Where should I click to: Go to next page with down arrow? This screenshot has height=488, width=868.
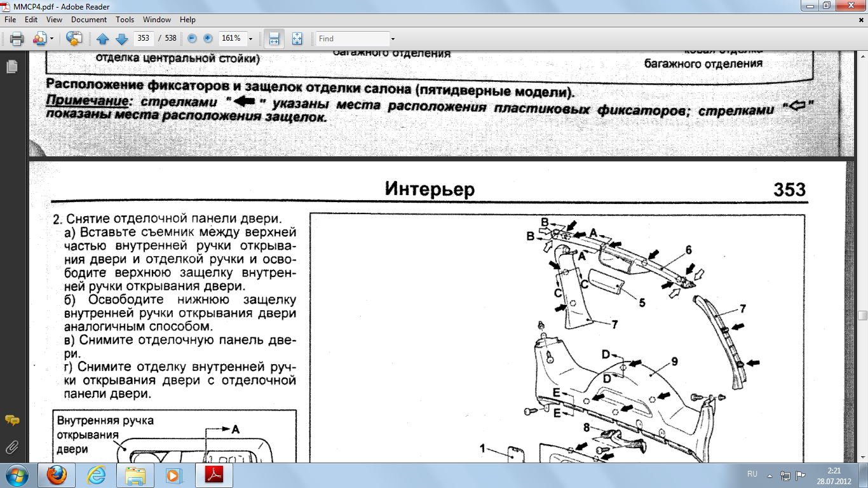point(121,39)
